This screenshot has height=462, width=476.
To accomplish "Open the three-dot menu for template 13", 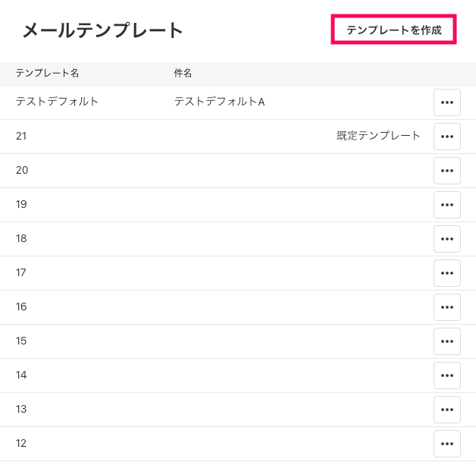I will tap(446, 410).
